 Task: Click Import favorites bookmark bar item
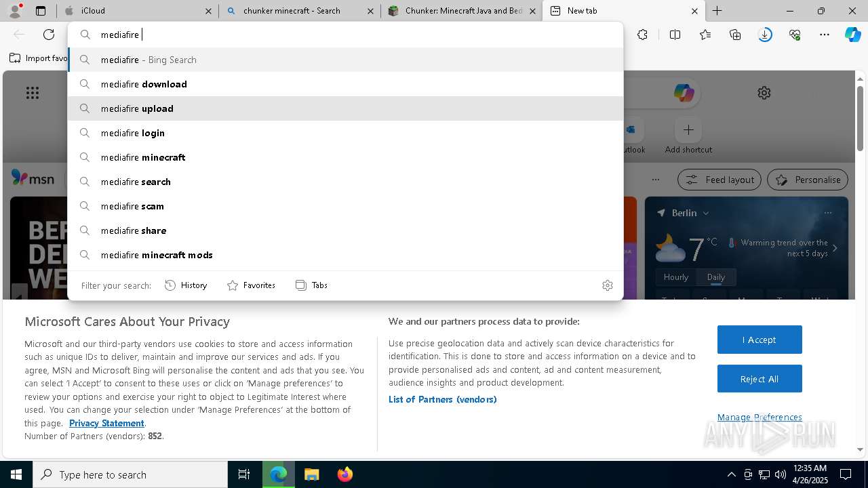tap(39, 58)
